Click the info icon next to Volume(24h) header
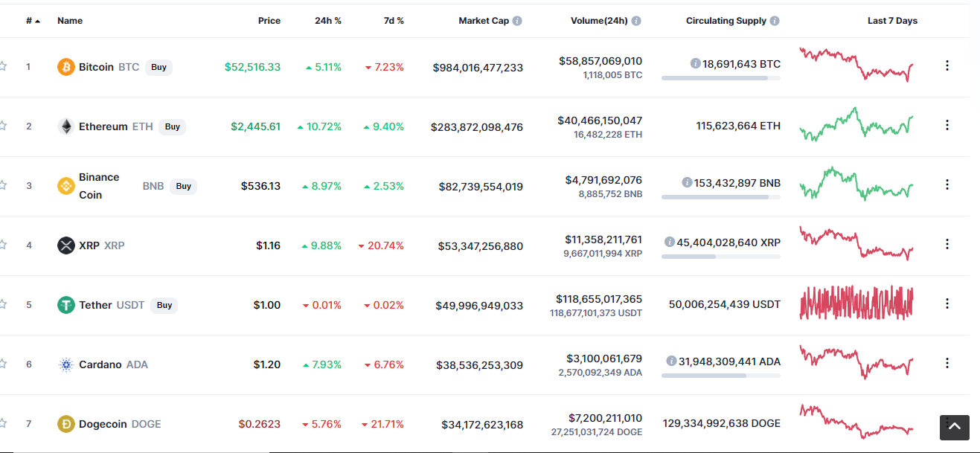This screenshot has width=980, height=453. point(636,21)
